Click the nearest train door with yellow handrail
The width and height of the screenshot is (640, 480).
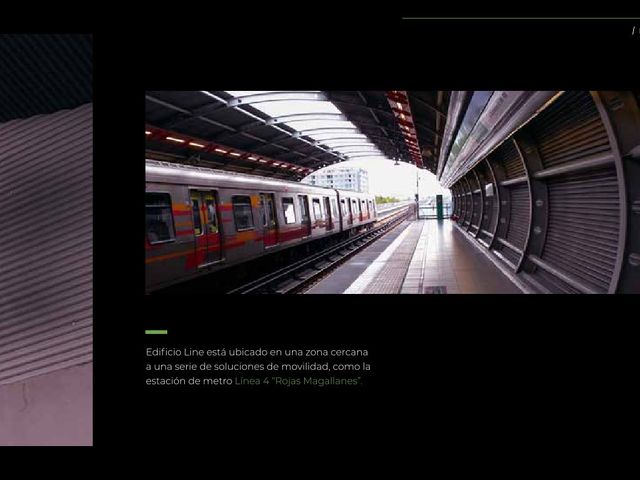click(x=206, y=229)
